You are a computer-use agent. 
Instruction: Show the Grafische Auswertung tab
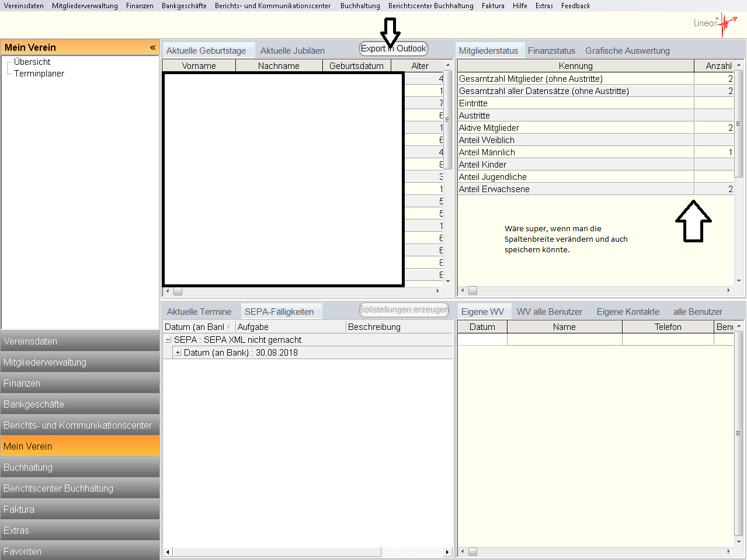627,51
